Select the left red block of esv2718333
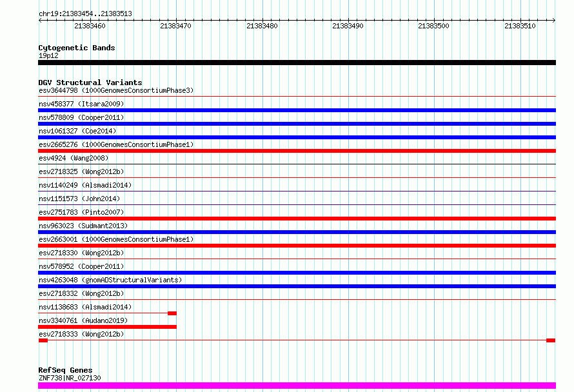 point(43,340)
